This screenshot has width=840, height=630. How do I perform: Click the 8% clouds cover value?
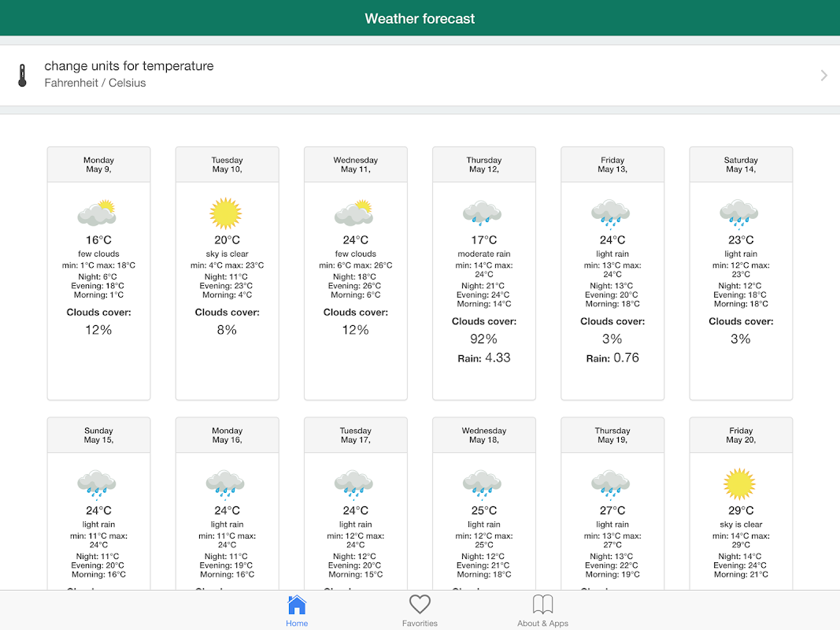tap(228, 330)
